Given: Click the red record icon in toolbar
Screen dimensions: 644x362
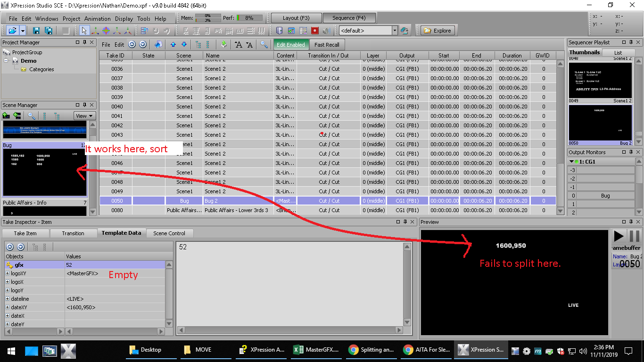Looking at the screenshot, I should pos(314,31).
